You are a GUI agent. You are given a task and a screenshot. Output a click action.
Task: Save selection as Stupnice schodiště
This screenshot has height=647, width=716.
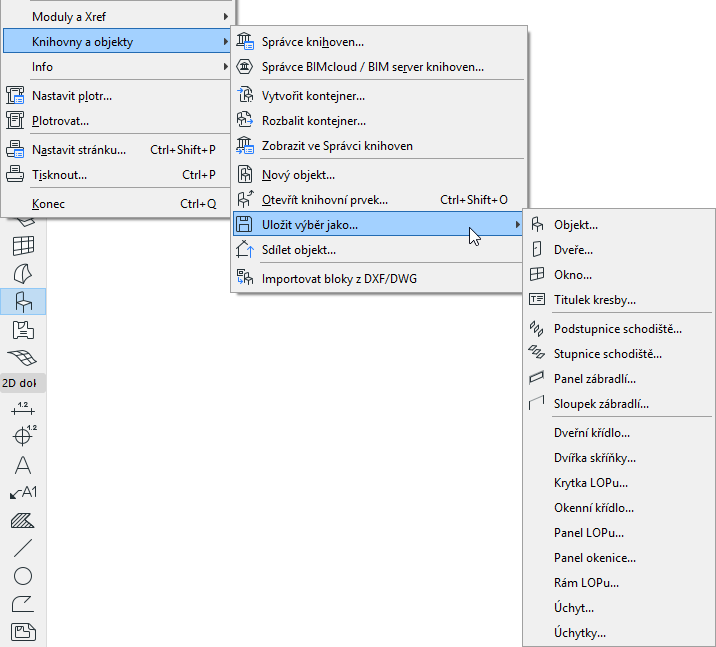618,354
